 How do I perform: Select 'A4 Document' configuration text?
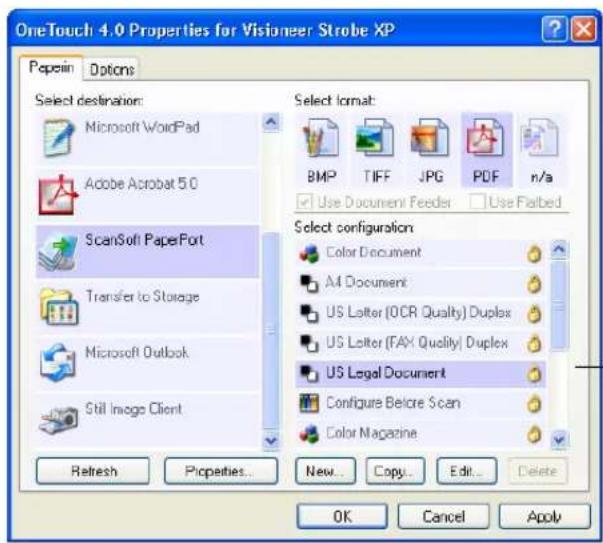tap(366, 282)
